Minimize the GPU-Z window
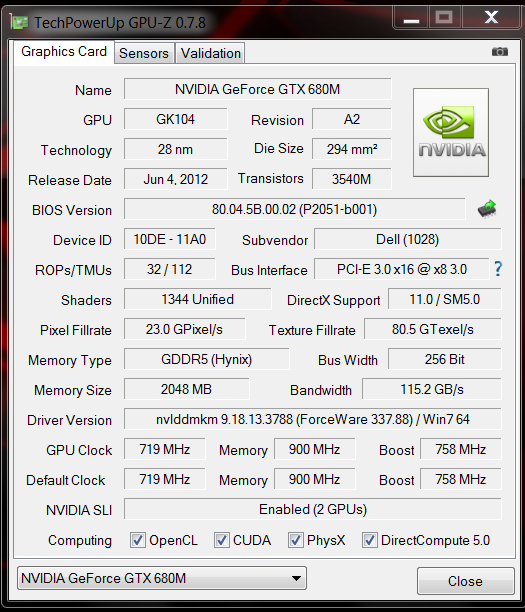This screenshot has width=525, height=612. tap(411, 18)
